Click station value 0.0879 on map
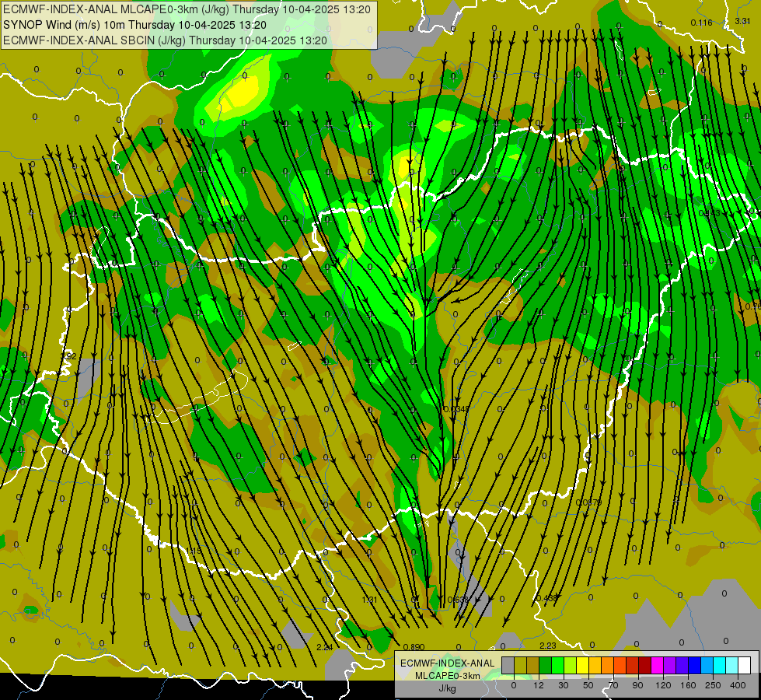The height and width of the screenshot is (700, 761). point(588,502)
